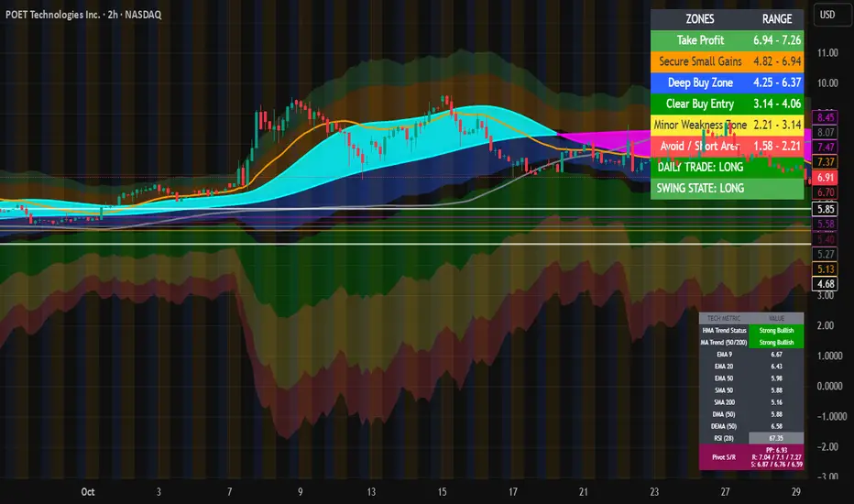Click the RSI (28) value 67.35
Viewport: 854px width, 504px height.
coord(776,438)
